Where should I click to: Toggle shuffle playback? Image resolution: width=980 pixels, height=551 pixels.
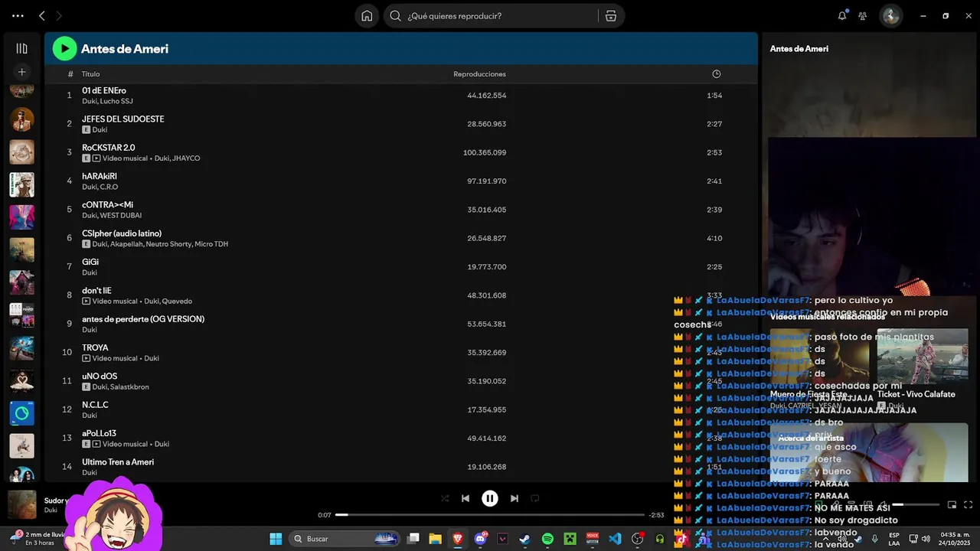click(445, 498)
